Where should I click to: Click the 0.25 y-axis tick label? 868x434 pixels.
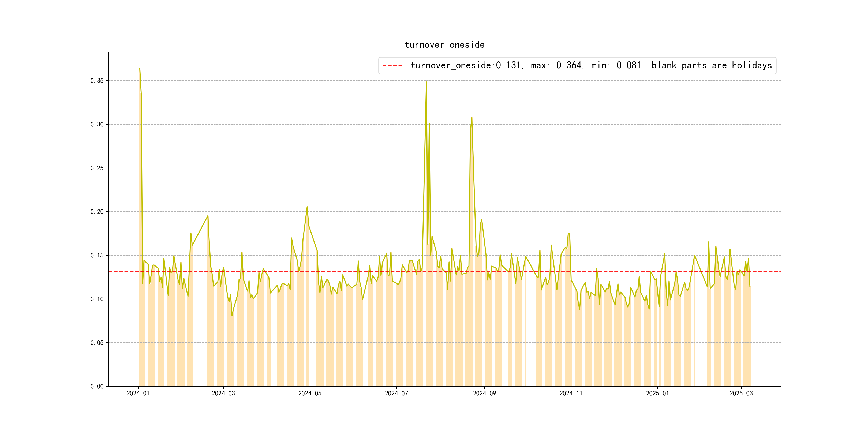[97, 168]
